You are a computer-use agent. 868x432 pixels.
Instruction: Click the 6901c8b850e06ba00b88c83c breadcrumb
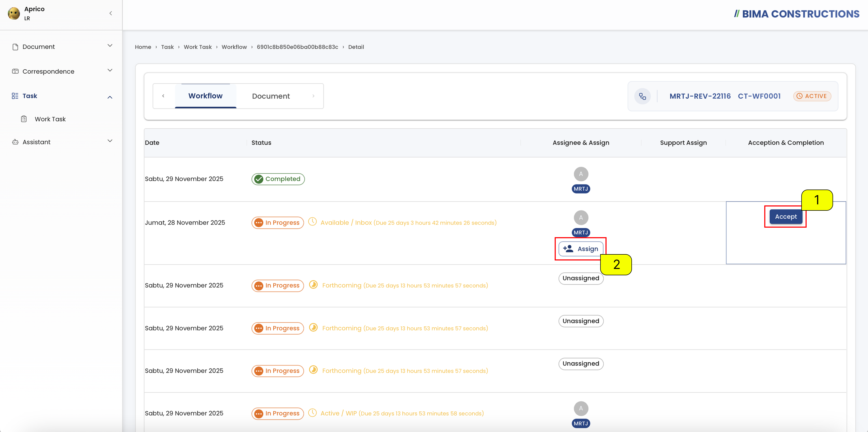tap(297, 47)
